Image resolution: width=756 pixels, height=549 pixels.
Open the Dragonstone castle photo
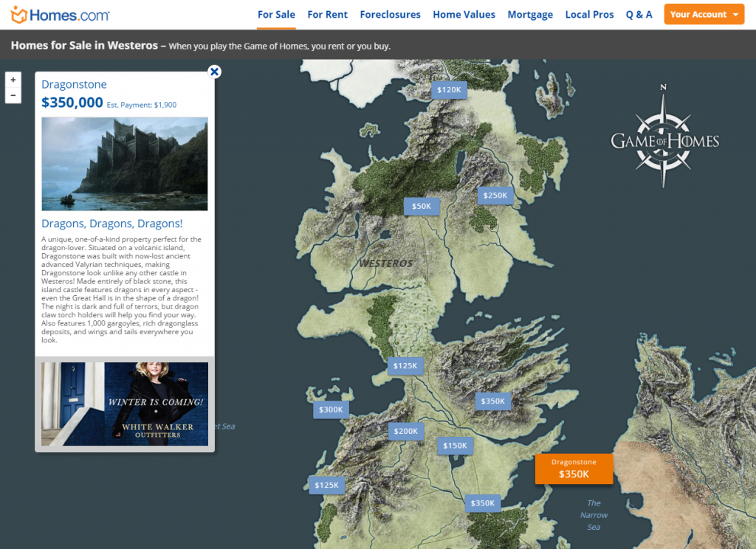(x=125, y=164)
